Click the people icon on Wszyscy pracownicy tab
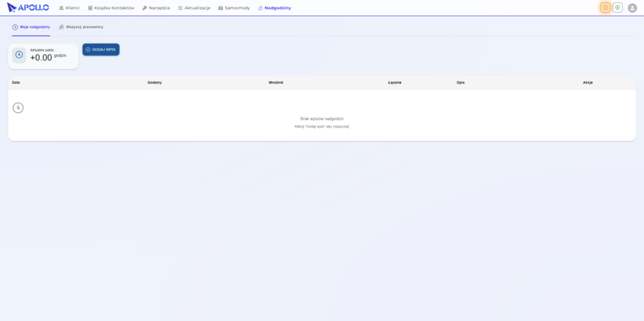Screen dimensions: 644x321 tap(61, 27)
